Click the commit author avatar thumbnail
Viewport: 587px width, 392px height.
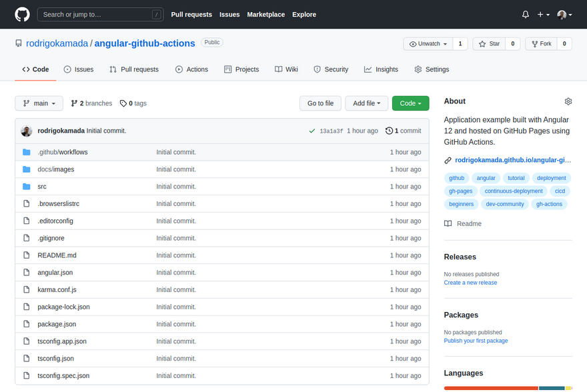[27, 131]
